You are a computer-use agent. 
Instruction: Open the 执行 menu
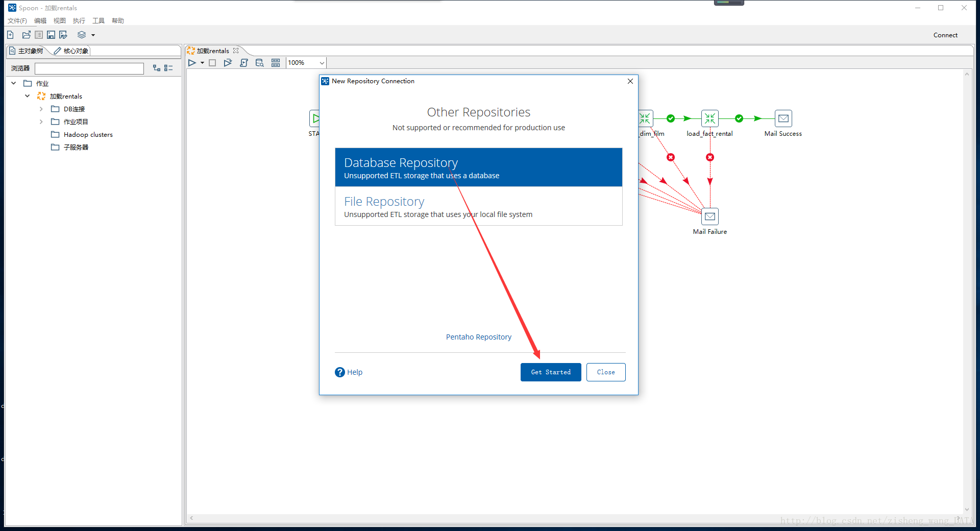pos(79,20)
